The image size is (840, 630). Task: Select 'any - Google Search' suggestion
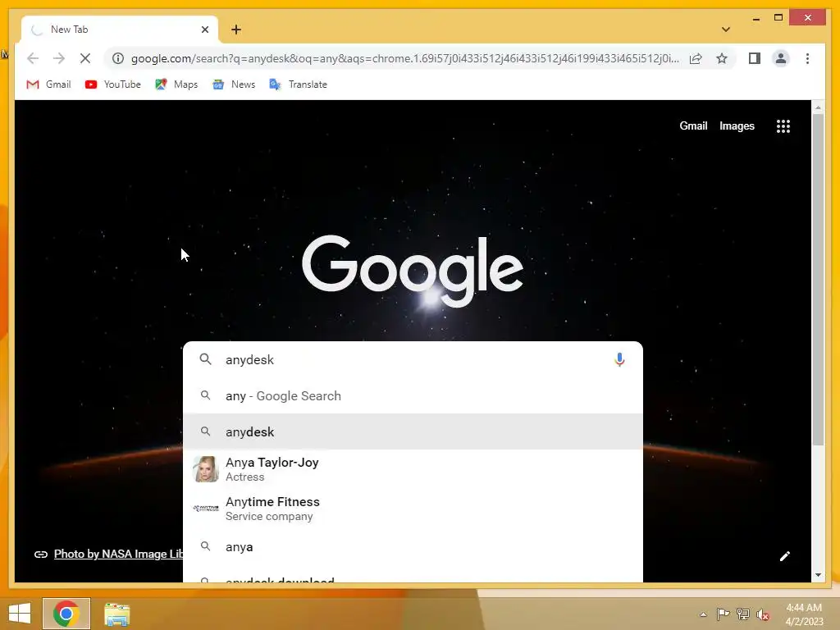pyautogui.click(x=413, y=396)
